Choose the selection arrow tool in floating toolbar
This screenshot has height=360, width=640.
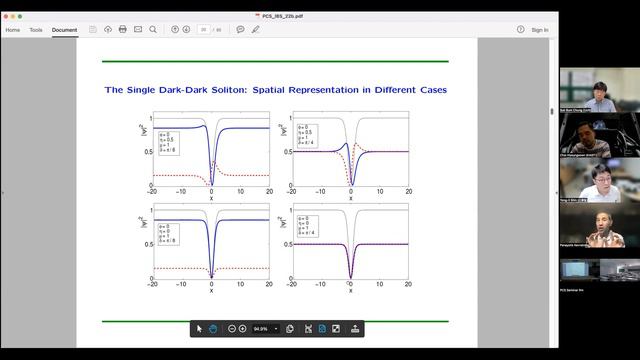point(199,329)
